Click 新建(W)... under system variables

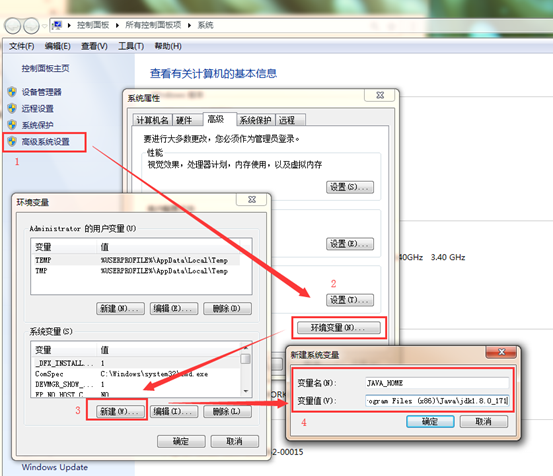point(120,411)
